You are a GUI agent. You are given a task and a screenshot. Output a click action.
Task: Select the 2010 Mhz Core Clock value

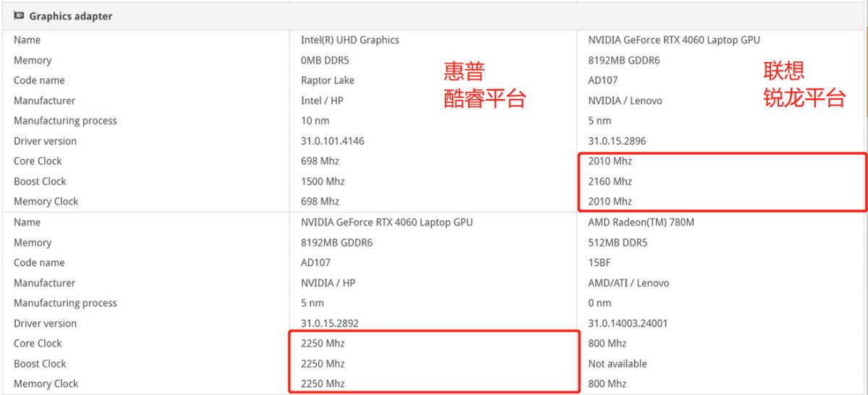[x=610, y=161]
